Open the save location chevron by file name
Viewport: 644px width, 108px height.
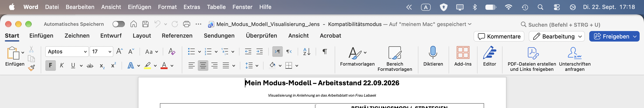tap(469, 24)
